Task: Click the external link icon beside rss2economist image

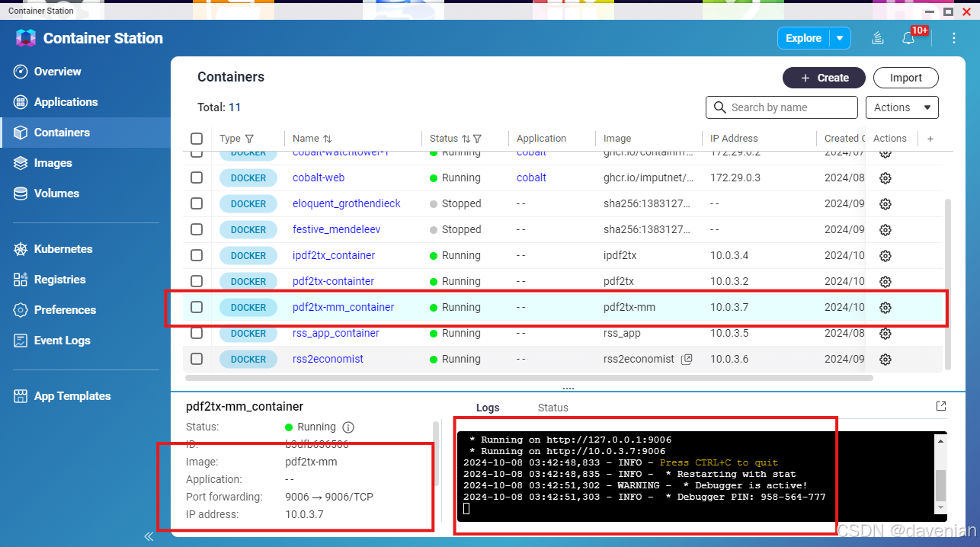Action: pyautogui.click(x=687, y=359)
